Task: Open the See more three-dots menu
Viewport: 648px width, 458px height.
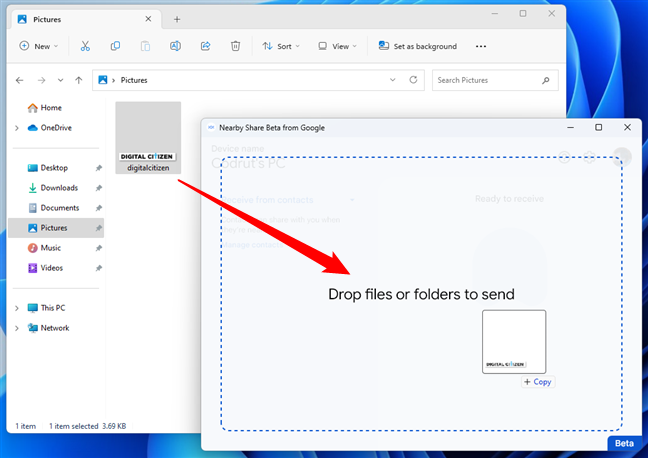Action: point(481,46)
